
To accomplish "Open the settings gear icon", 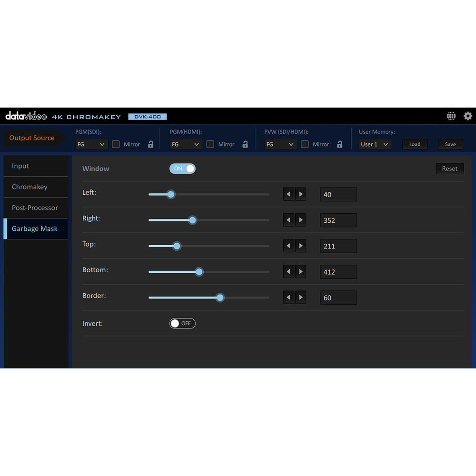I will pyautogui.click(x=467, y=116).
